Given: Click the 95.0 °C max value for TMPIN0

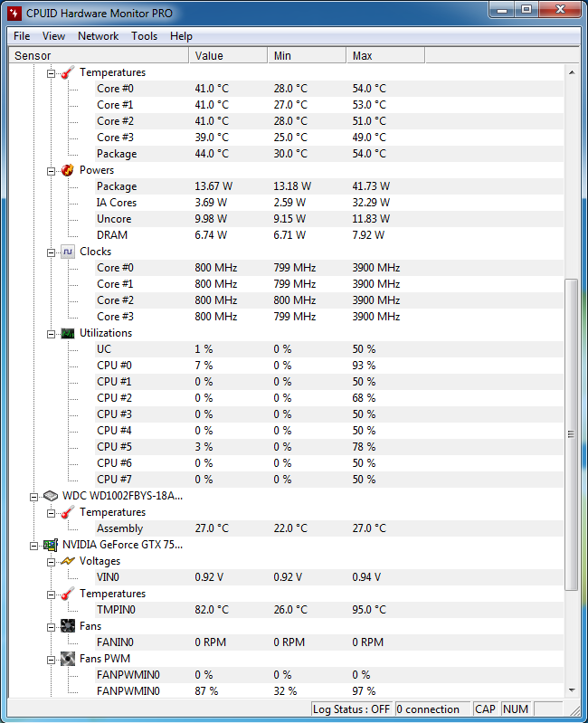Looking at the screenshot, I should [x=369, y=610].
